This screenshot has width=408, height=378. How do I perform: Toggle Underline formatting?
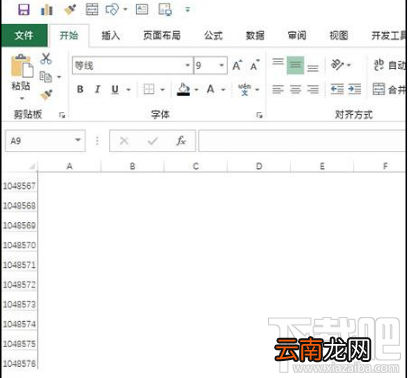(115, 89)
